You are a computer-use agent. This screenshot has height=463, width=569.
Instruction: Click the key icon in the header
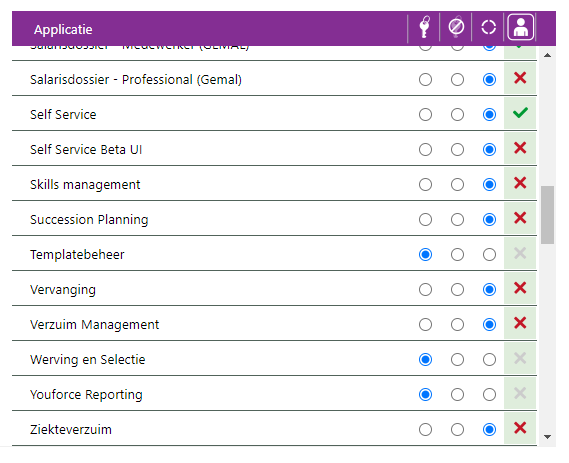pyautogui.click(x=424, y=27)
